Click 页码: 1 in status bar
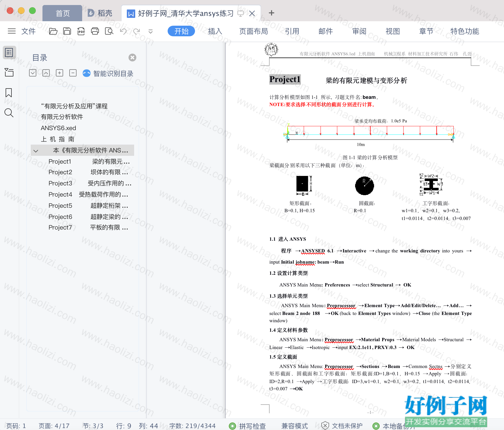Viewport: 504px width, 430px height. tap(16, 426)
